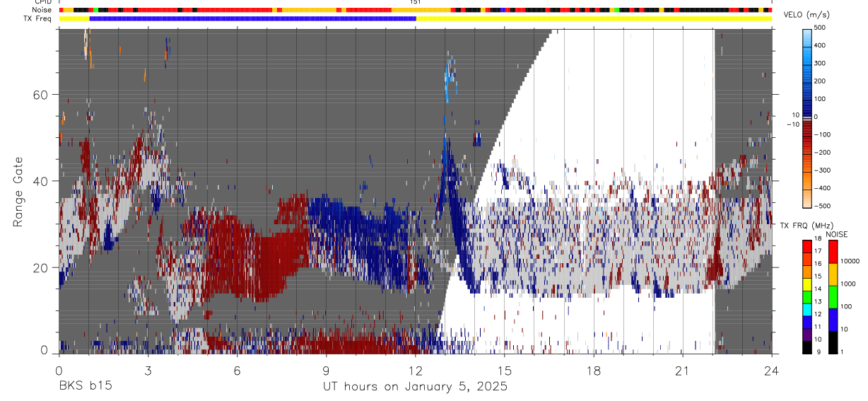Click the 'NOISE' legend title

click(837, 234)
